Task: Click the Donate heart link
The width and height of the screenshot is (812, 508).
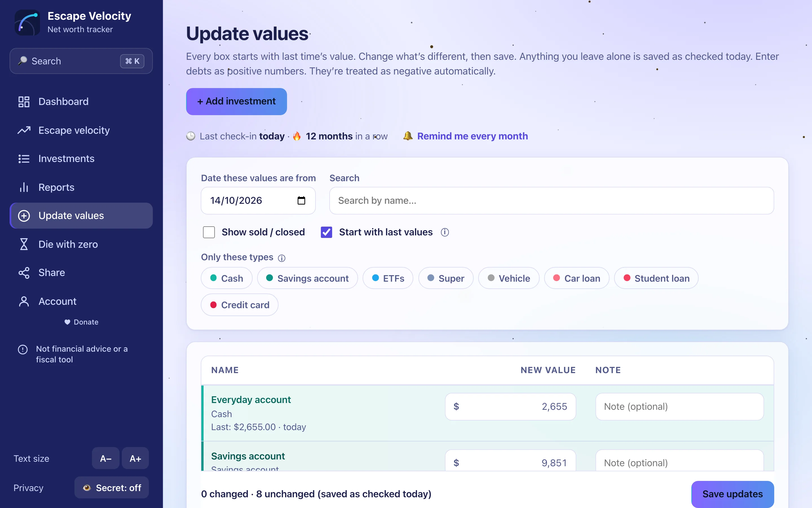Action: [81, 322]
